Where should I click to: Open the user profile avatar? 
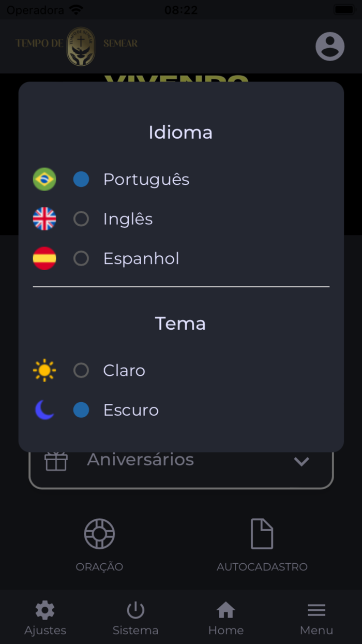pos(330,47)
